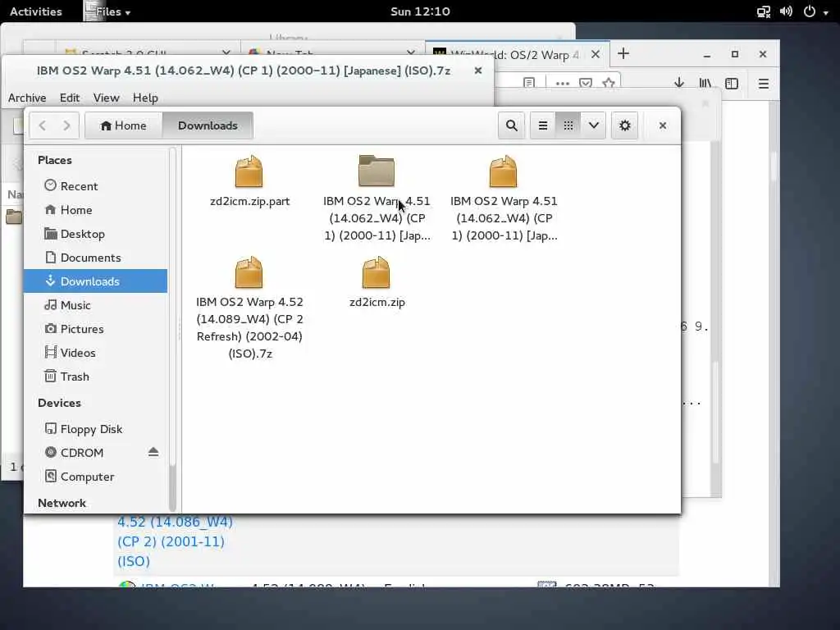840x630 pixels.
Task: Bookmark page with star icon in Firefox
Action: click(608, 83)
